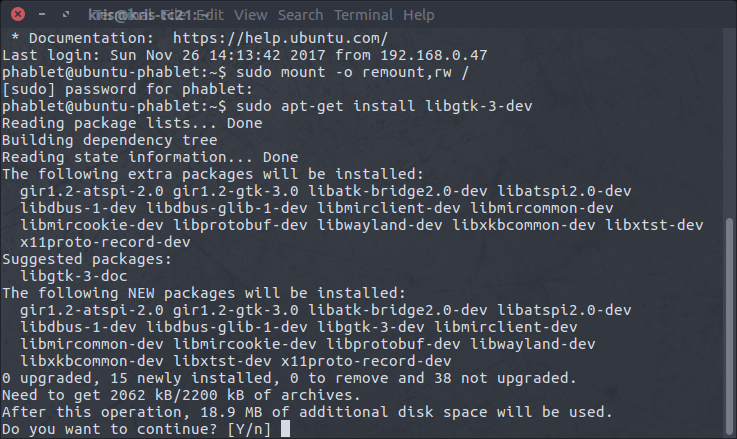Open the Help menu
The width and height of the screenshot is (737, 439).
(418, 15)
